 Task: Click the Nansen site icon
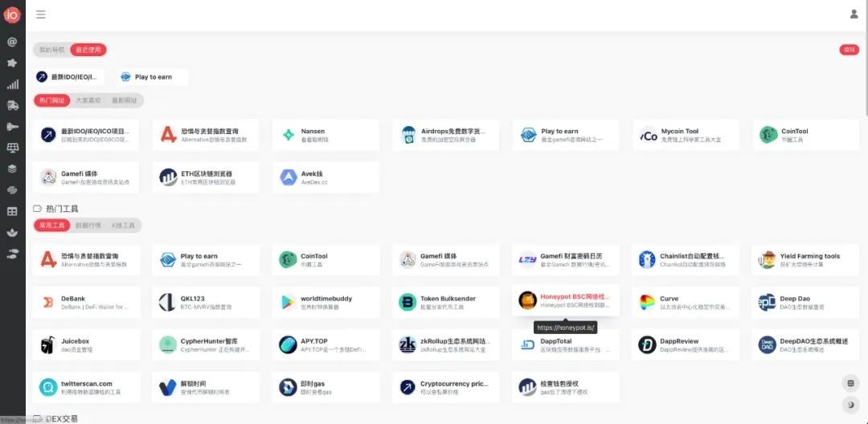(289, 135)
